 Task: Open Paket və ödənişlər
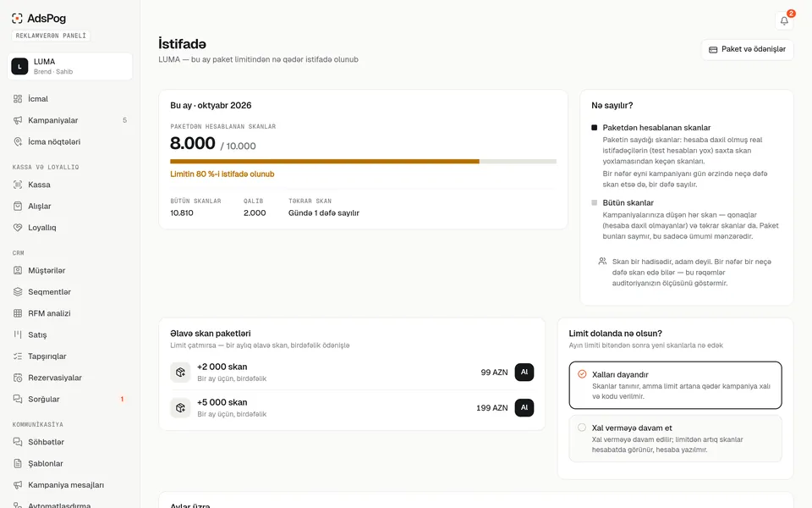[747, 50]
